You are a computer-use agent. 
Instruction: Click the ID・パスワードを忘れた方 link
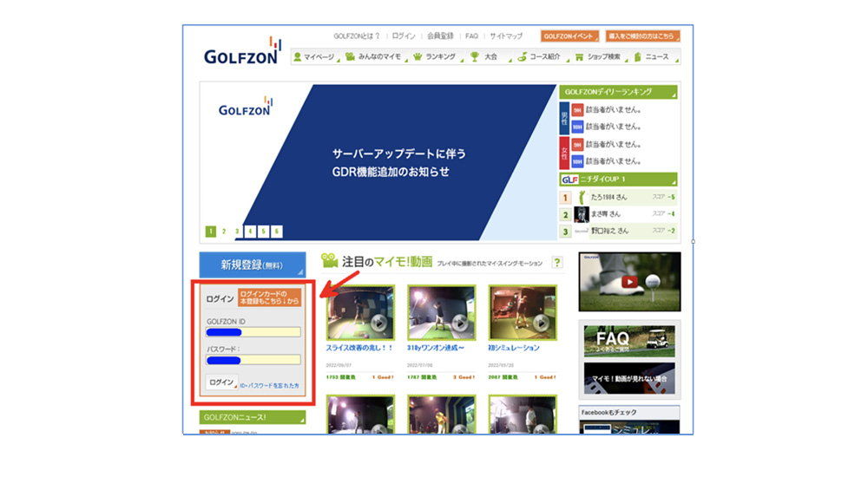tap(270, 386)
